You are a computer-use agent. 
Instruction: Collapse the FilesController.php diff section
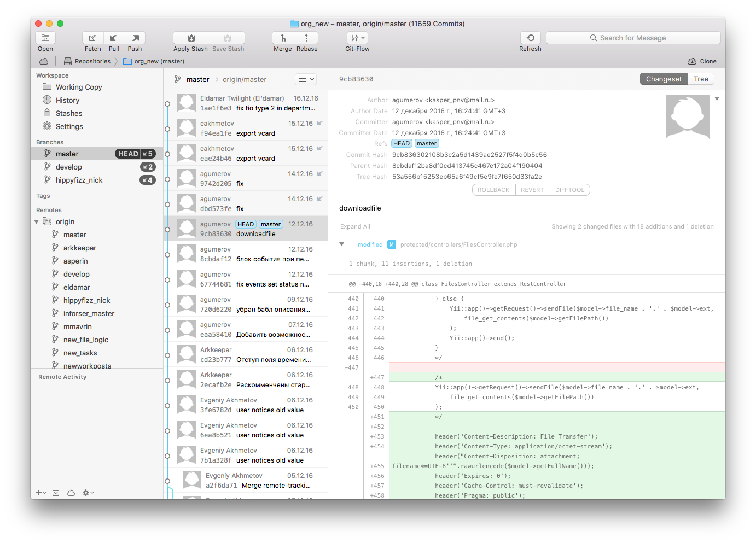coord(342,244)
